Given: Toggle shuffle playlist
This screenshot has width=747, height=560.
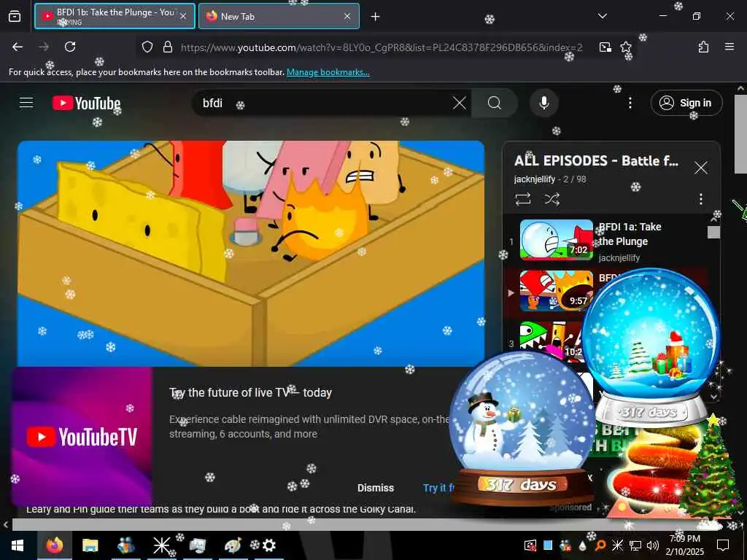Looking at the screenshot, I should [x=551, y=198].
